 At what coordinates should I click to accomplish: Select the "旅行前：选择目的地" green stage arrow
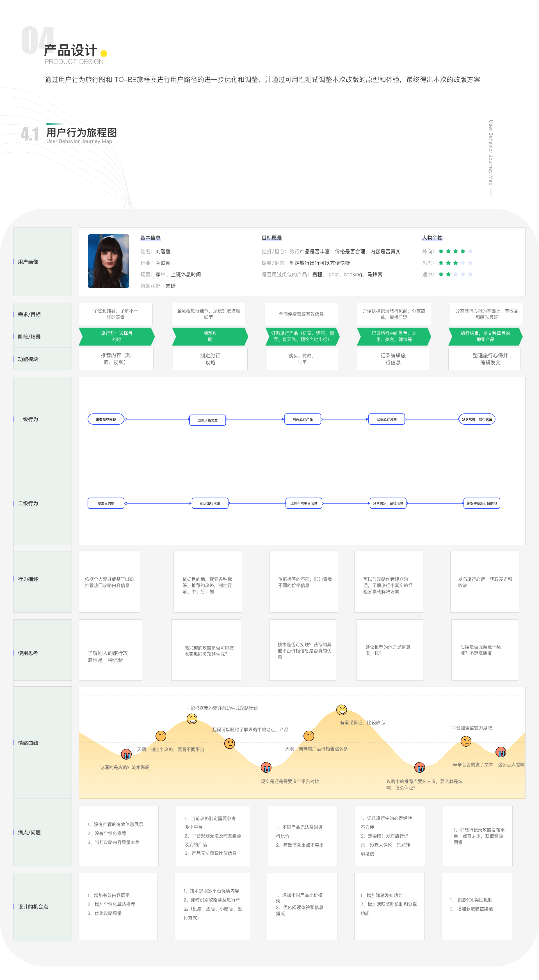click(x=117, y=336)
